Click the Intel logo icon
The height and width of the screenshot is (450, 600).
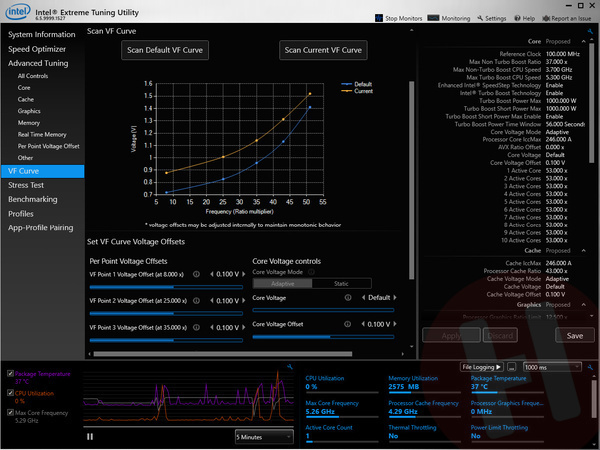[18, 11]
